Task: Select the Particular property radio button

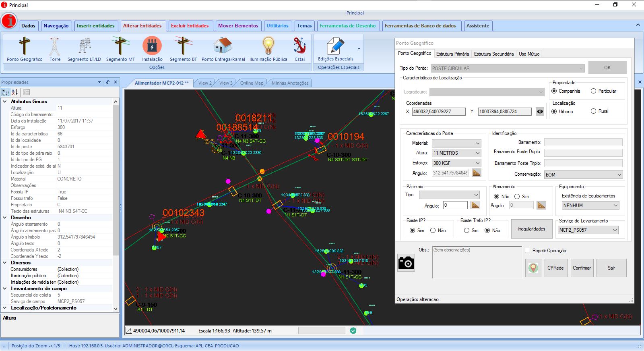Action: 593,91
